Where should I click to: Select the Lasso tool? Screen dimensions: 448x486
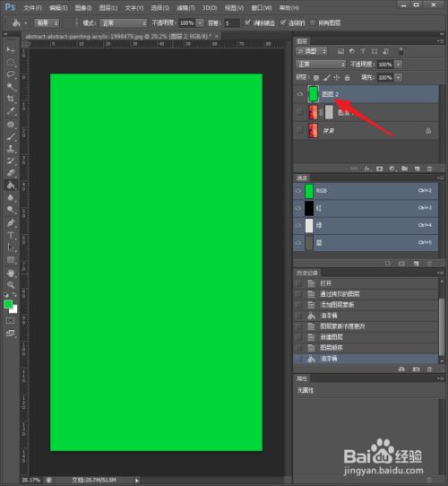pos(11,74)
